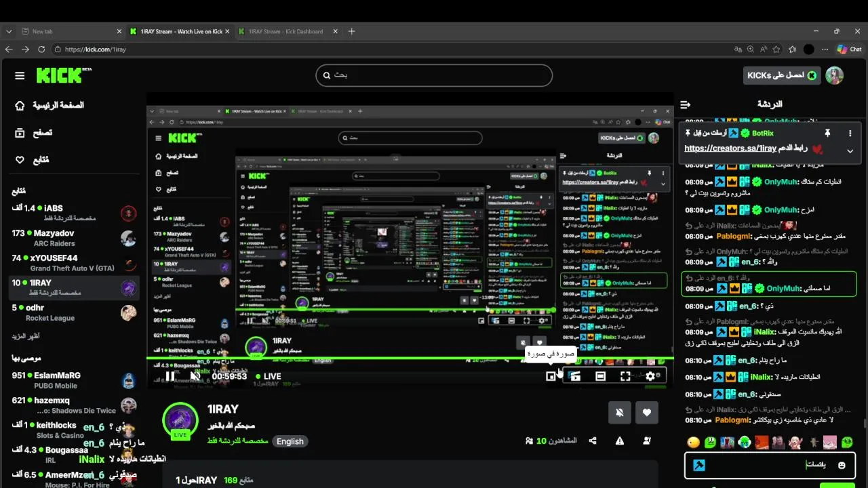Click OnlyMuh username in highlighted message

[x=783, y=289]
